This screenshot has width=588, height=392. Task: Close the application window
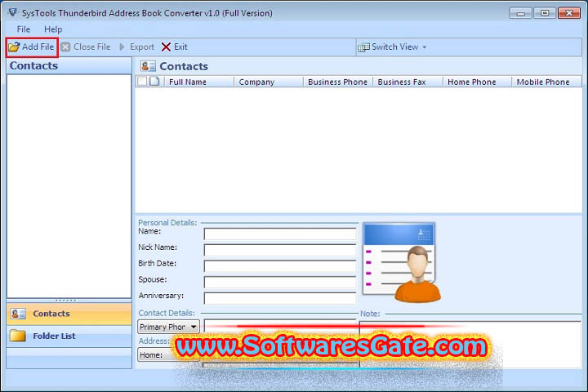(x=569, y=14)
